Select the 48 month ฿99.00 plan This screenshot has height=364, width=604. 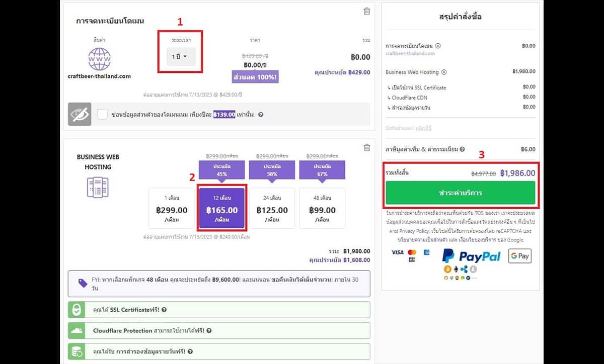(x=322, y=208)
